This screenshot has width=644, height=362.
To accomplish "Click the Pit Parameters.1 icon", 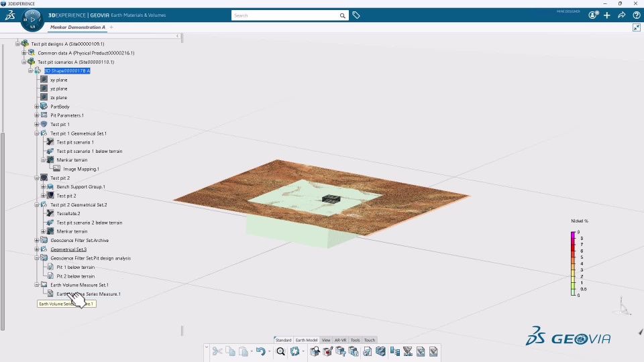I will coord(44,115).
